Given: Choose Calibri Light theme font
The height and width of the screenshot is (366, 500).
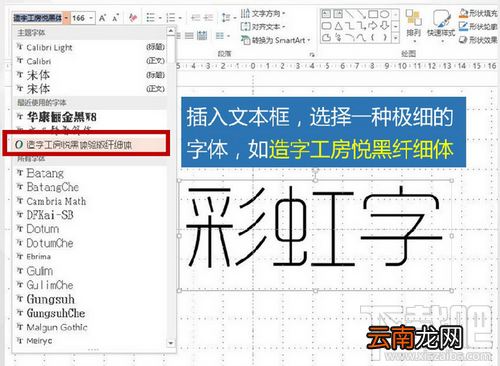Looking at the screenshot, I should 90,47.
